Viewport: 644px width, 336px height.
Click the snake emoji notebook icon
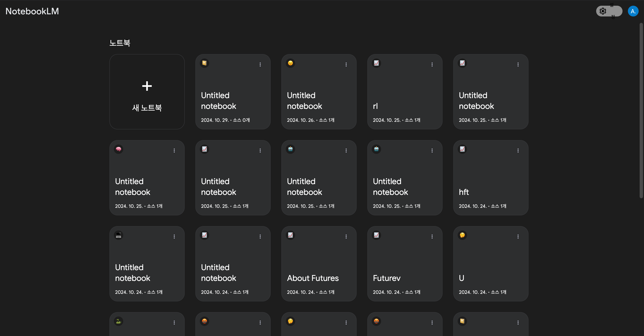click(119, 321)
